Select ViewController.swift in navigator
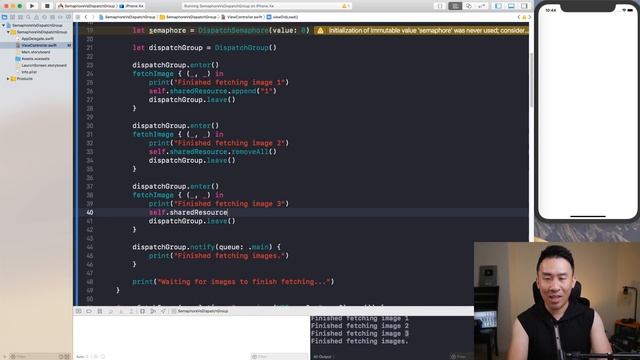Image resolution: width=640 pixels, height=360 pixels. click(x=36, y=45)
